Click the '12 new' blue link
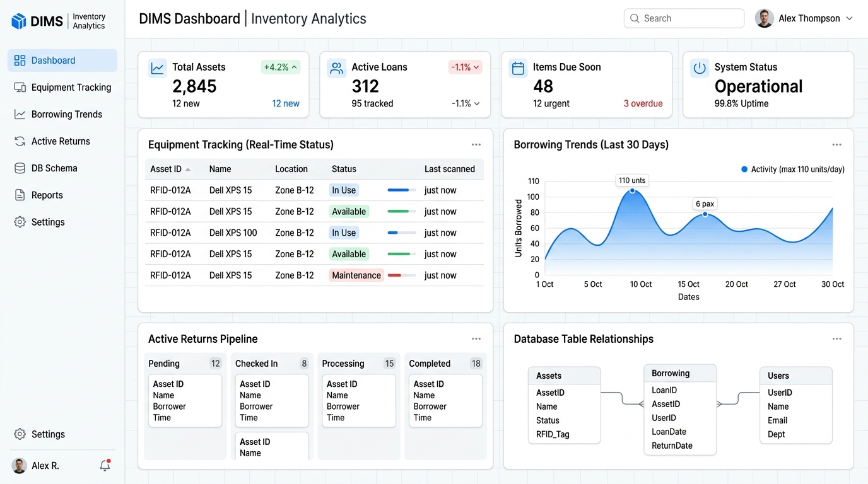Image resolution: width=868 pixels, height=484 pixels. tap(286, 103)
